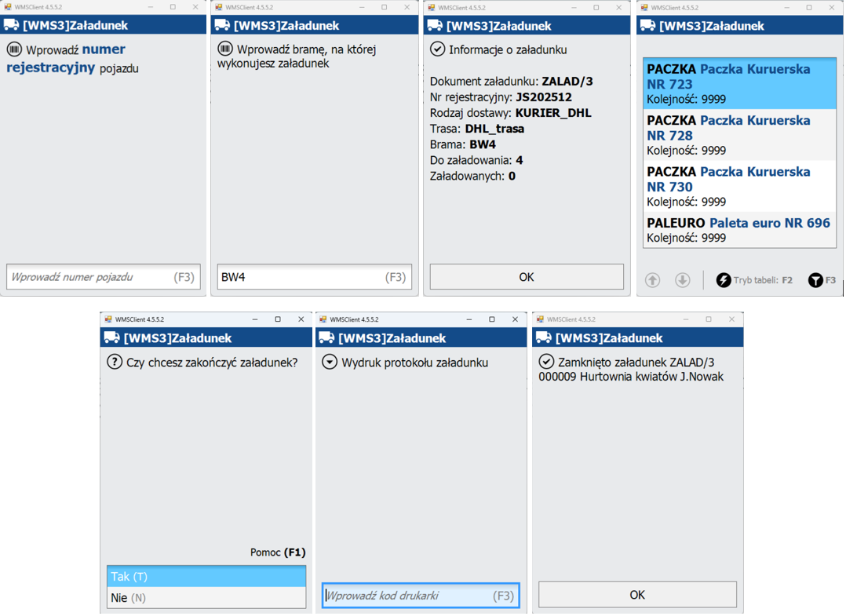Click route value DHL_trasa

pos(494,129)
